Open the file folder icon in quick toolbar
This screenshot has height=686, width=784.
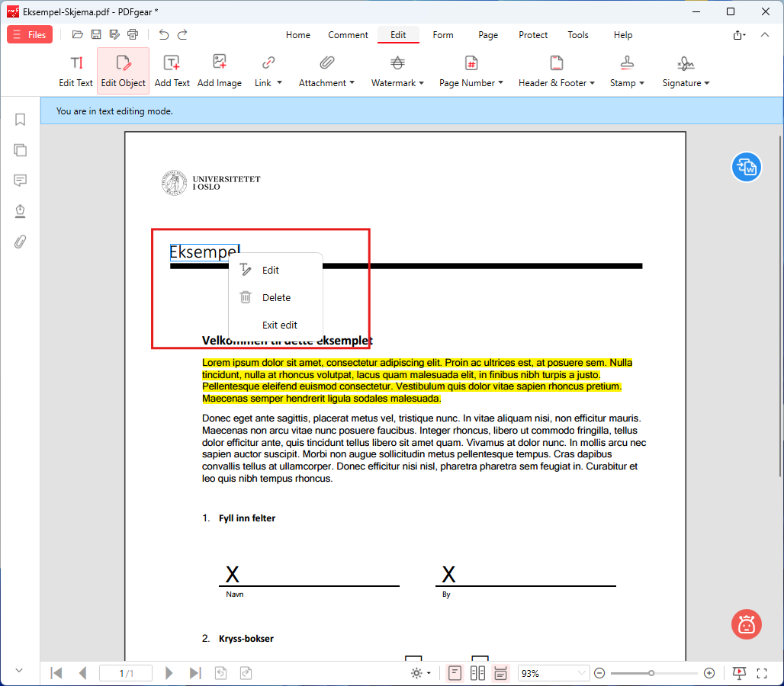click(78, 34)
